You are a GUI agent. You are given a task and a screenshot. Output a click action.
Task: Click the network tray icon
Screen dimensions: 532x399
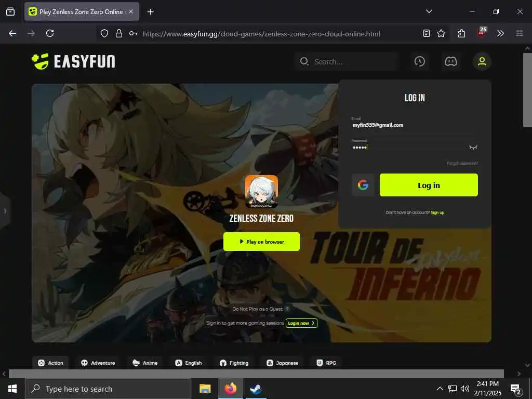click(453, 389)
